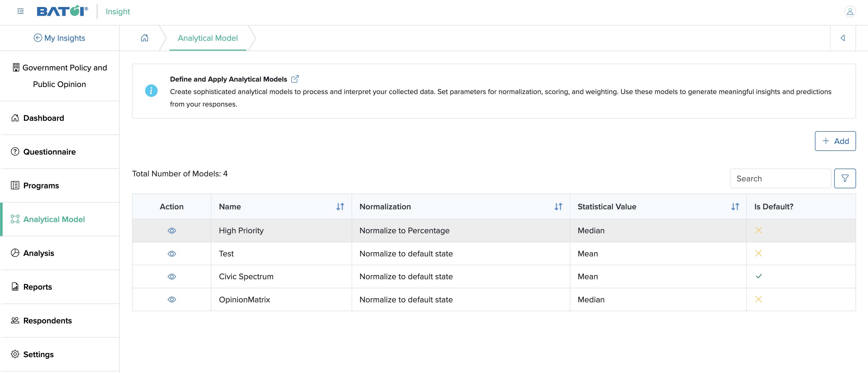Open the external link icon beside Define and Apply Analytical Models
This screenshot has height=373, width=868.
[295, 79]
